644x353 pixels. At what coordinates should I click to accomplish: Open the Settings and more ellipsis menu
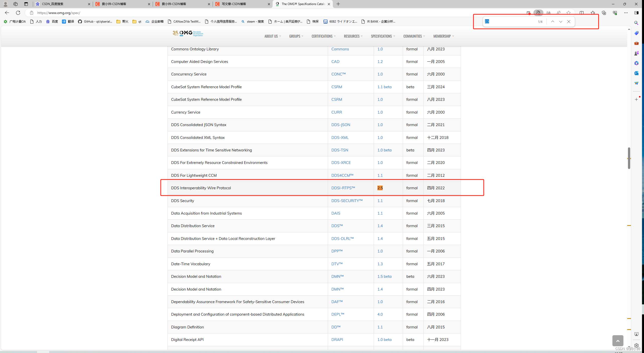point(626,13)
